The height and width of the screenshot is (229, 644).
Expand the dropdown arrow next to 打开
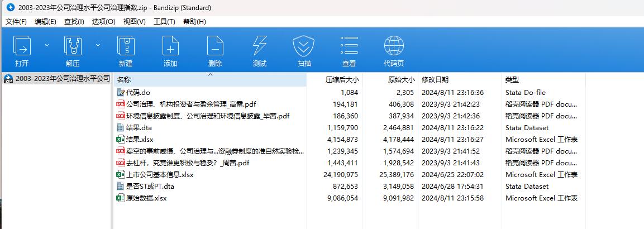pyautogui.click(x=47, y=45)
